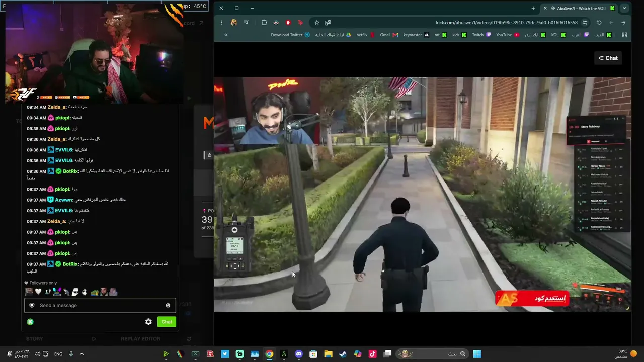Screen dimensions: 644x362
Task: Show hidden system tray icons chevron
Action: coord(82,354)
